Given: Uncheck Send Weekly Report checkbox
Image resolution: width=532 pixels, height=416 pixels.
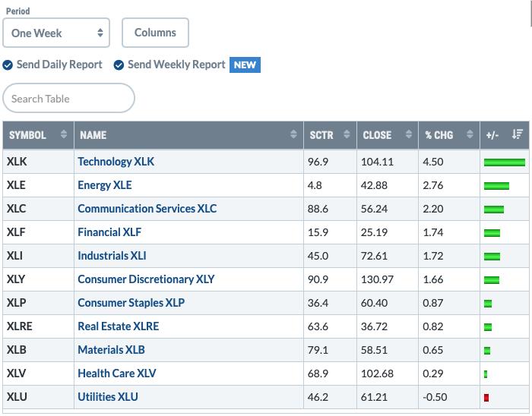Looking at the screenshot, I should tap(119, 65).
